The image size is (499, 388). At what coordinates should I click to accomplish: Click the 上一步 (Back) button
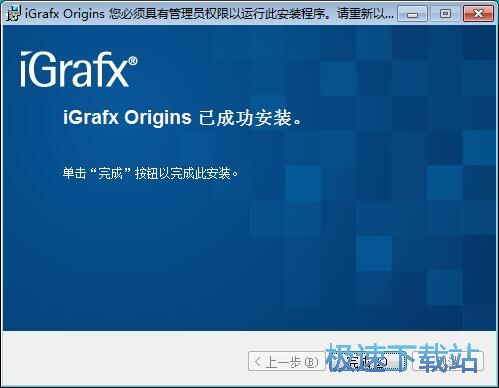[286, 361]
